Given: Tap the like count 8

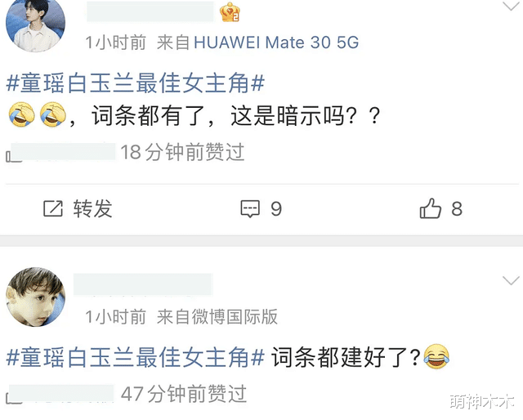Looking at the screenshot, I should pyautogui.click(x=457, y=209).
